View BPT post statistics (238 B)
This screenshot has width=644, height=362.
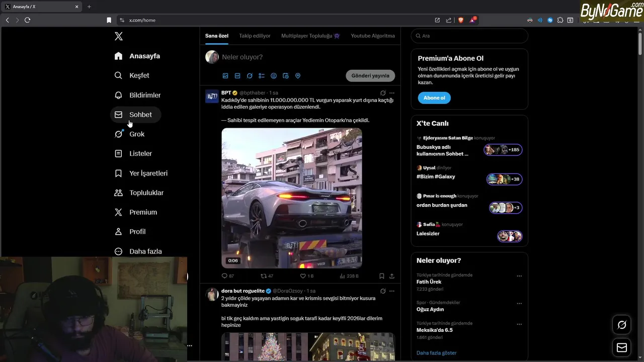point(349,276)
